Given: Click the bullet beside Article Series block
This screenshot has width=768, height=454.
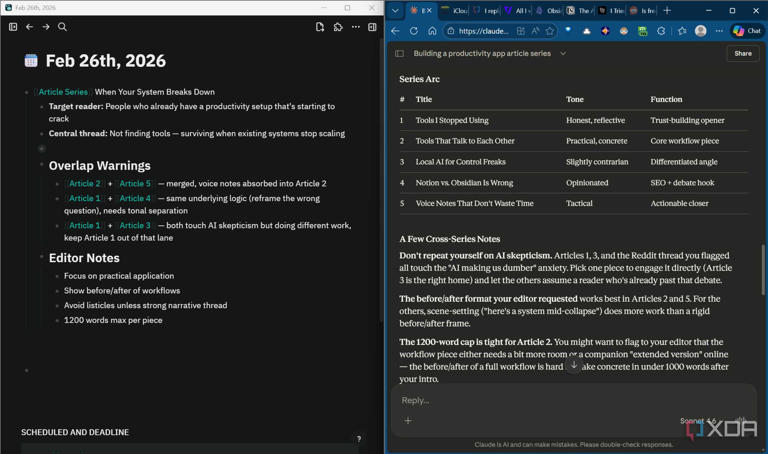Looking at the screenshot, I should [x=26, y=92].
